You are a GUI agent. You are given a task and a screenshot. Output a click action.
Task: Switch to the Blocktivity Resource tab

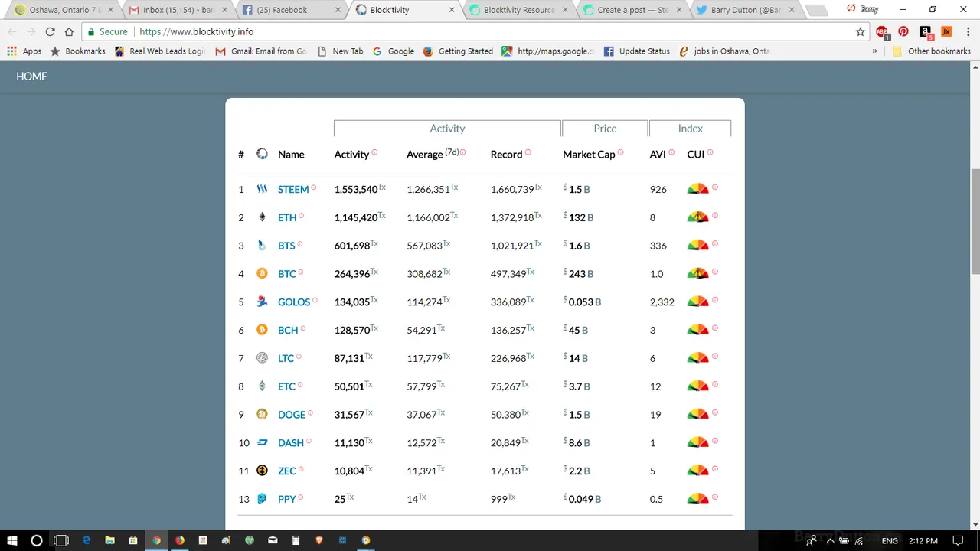[x=517, y=10]
